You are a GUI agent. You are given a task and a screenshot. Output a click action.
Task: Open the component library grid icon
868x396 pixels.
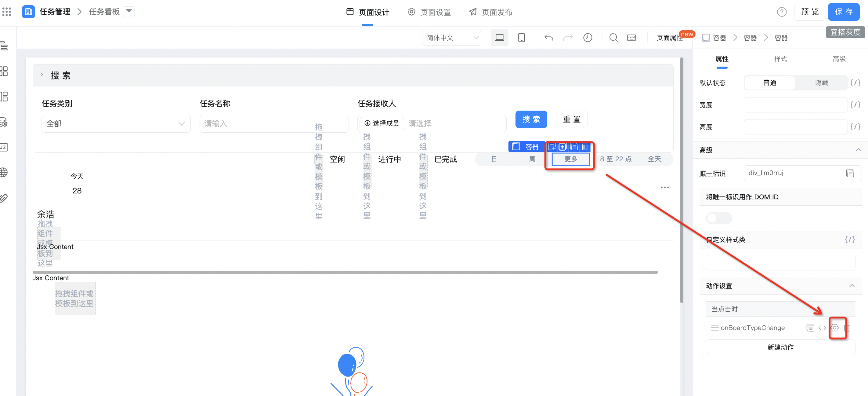[4, 71]
